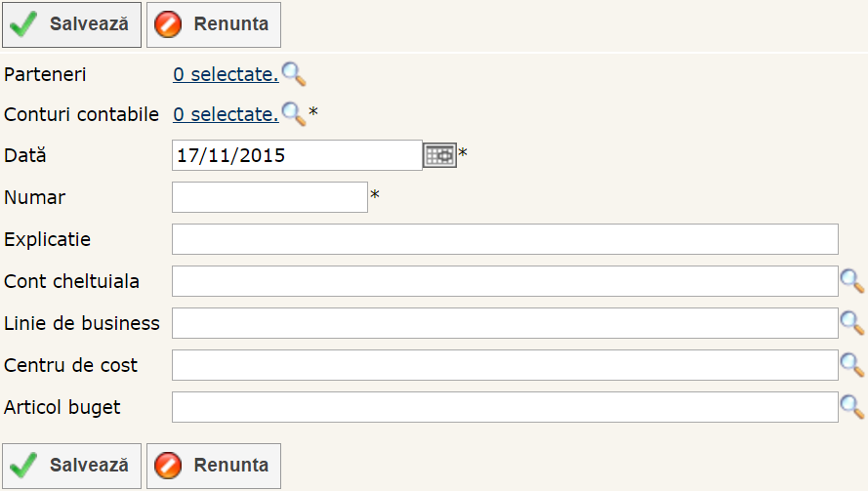Focus the Dată input field

[297, 155]
